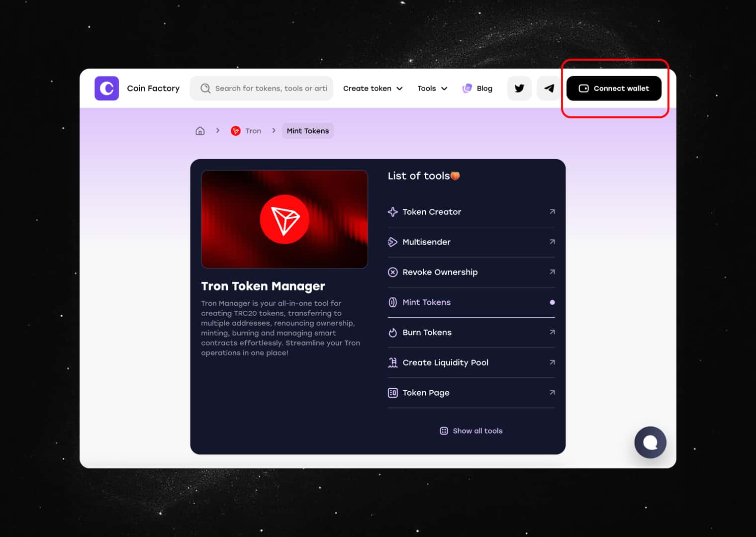This screenshot has height=537, width=756.
Task: Click the Blog icon in navbar
Action: point(467,89)
